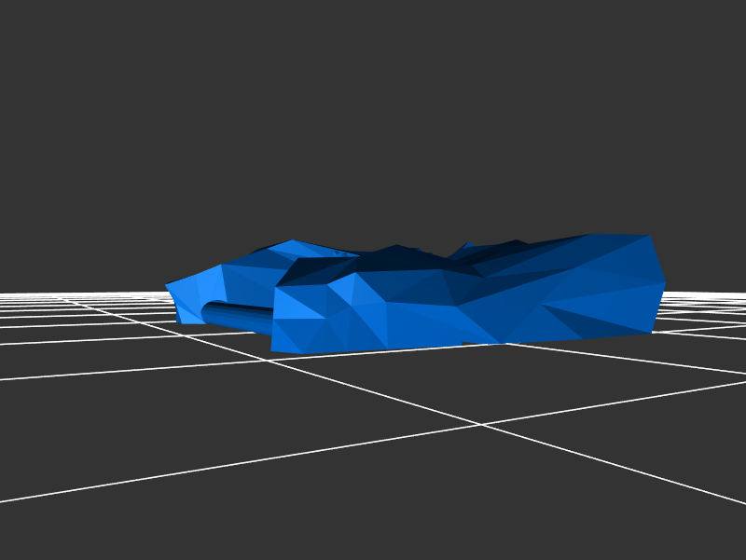Click the grid horizon at the far left edge
The width and height of the screenshot is (746, 560).
(x=5, y=294)
